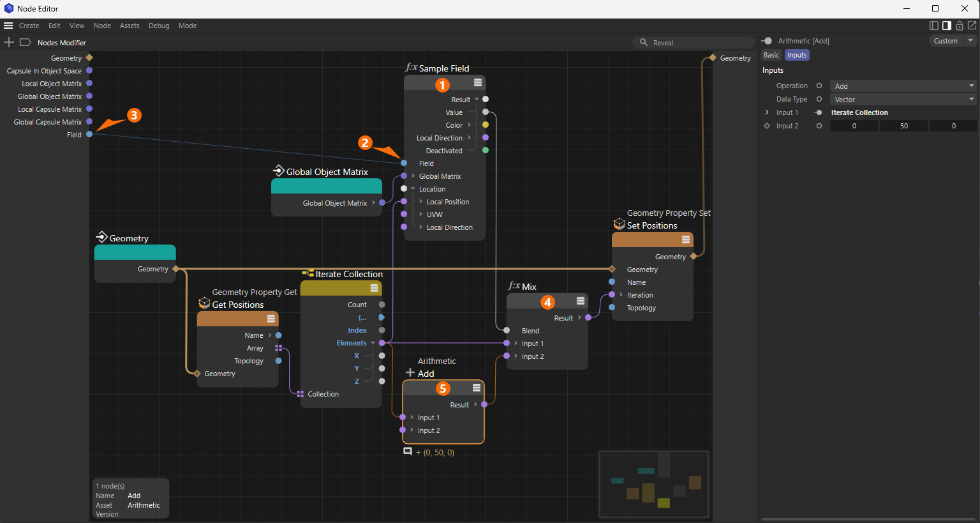The image size is (980, 523).
Task: Open the Add node header menu
Action: click(x=476, y=388)
